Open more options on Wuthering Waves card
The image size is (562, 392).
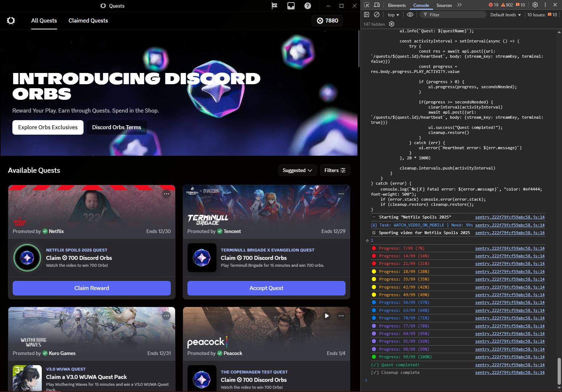[x=166, y=316]
